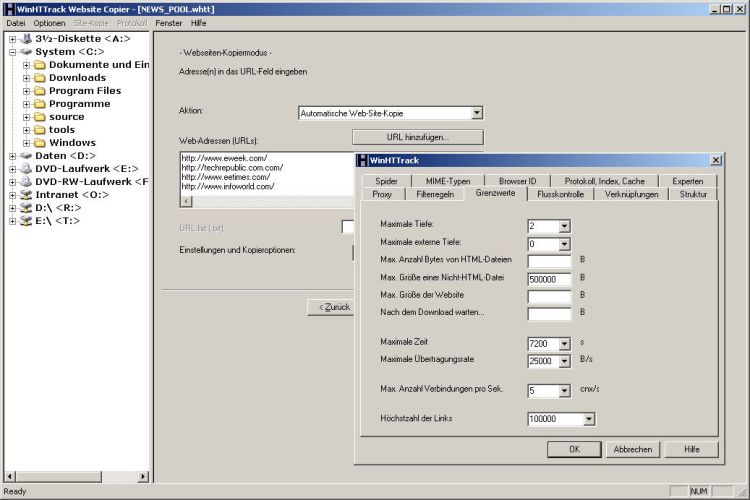This screenshot has height=500, width=750.
Task: Open the Fenster menu
Action: point(168,23)
